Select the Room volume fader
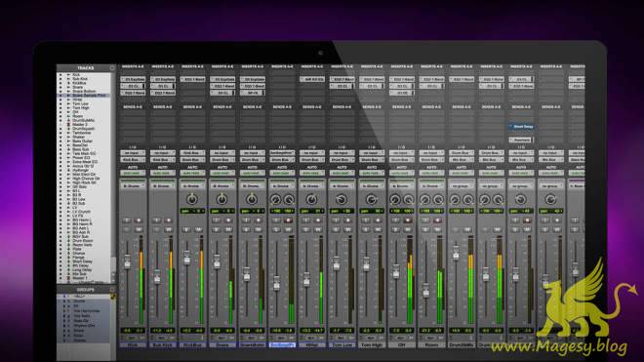This screenshot has width=644, height=362. coord(426,290)
